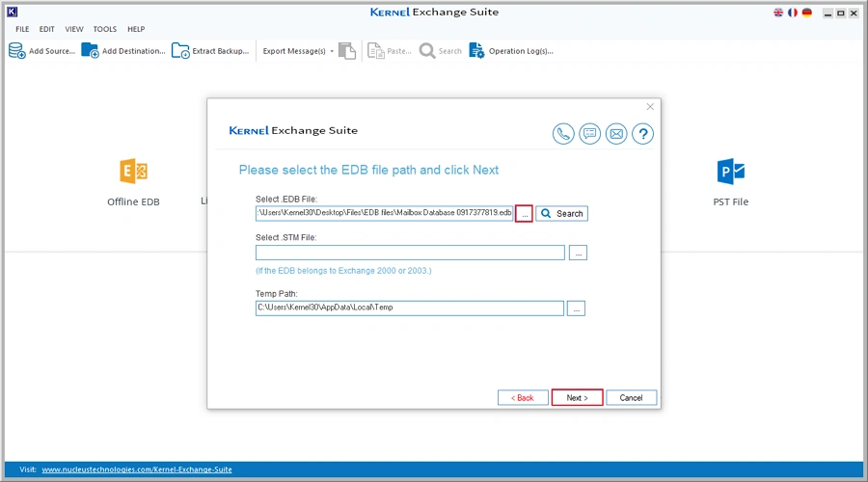Browse for the Temp Path folder

pos(577,308)
